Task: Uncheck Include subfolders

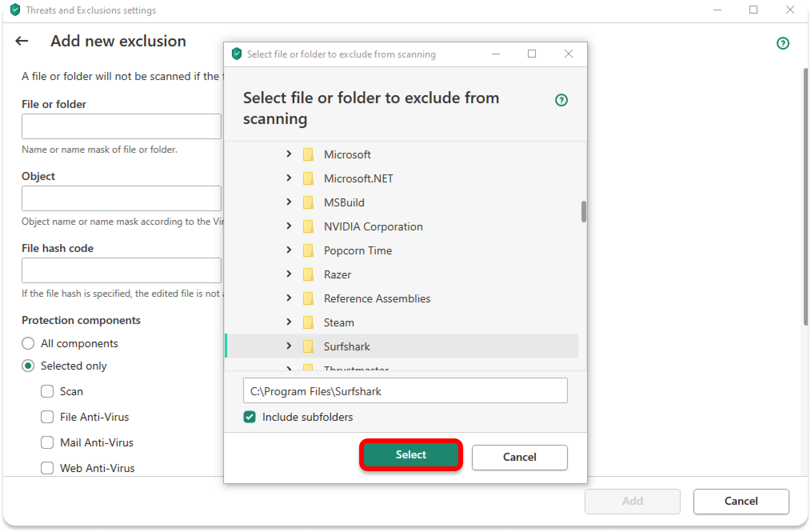Action: tap(250, 417)
